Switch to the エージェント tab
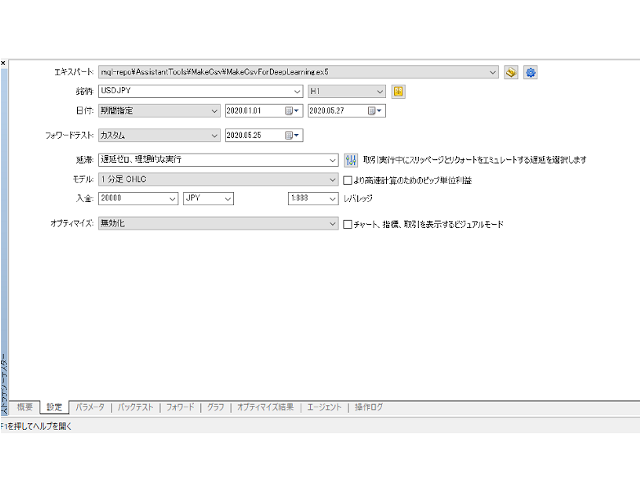This screenshot has height=480, width=640. tap(324, 407)
